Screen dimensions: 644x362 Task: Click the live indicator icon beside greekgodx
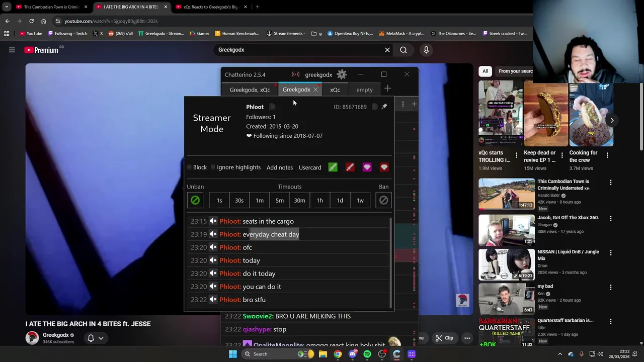[x=296, y=74]
